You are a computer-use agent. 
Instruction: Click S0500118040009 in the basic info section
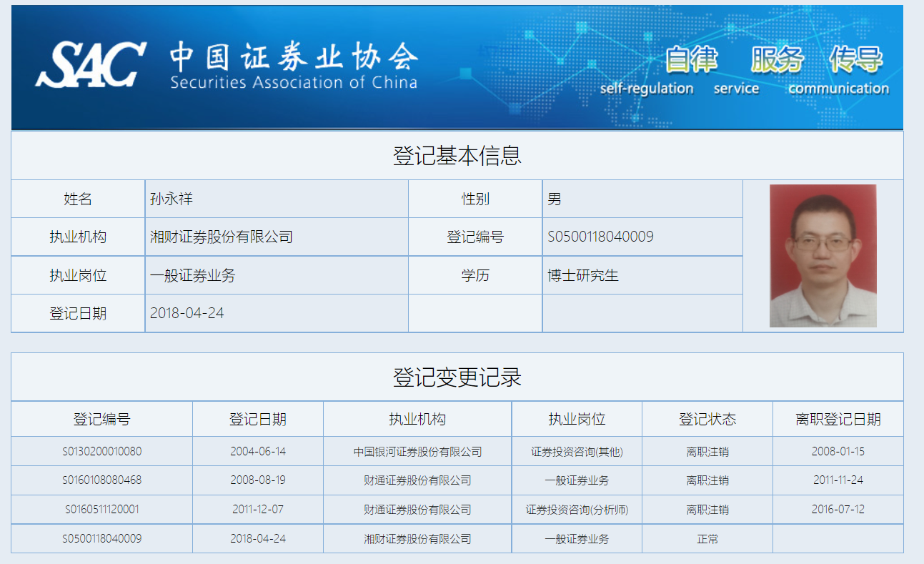[600, 237]
